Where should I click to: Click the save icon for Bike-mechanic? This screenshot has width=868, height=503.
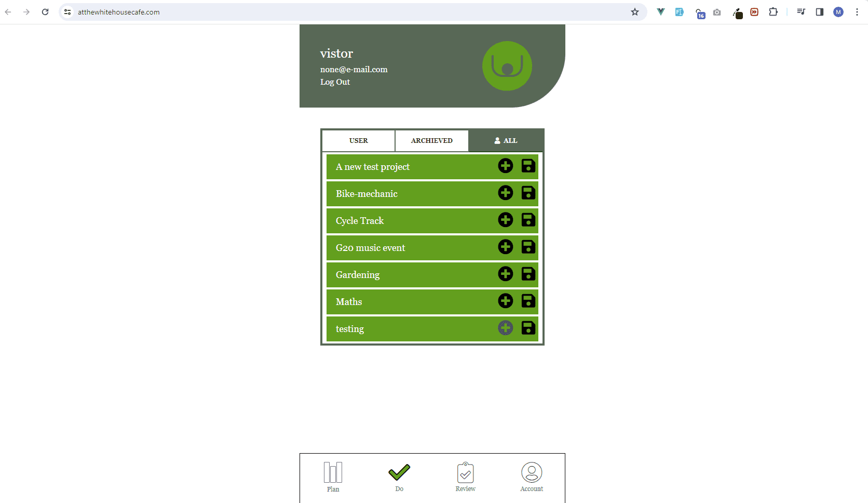[x=528, y=193]
